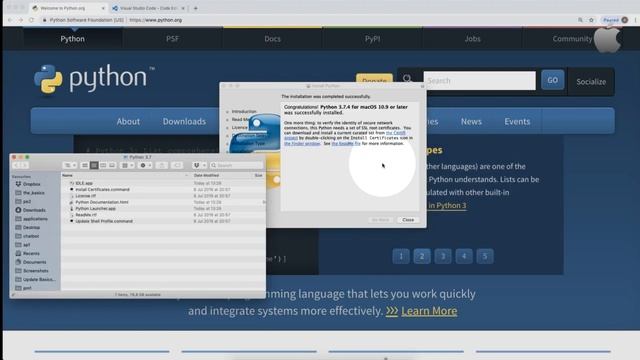The height and width of the screenshot is (360, 640).
Task: Follow the 'in Python 3' link
Action: point(447,205)
